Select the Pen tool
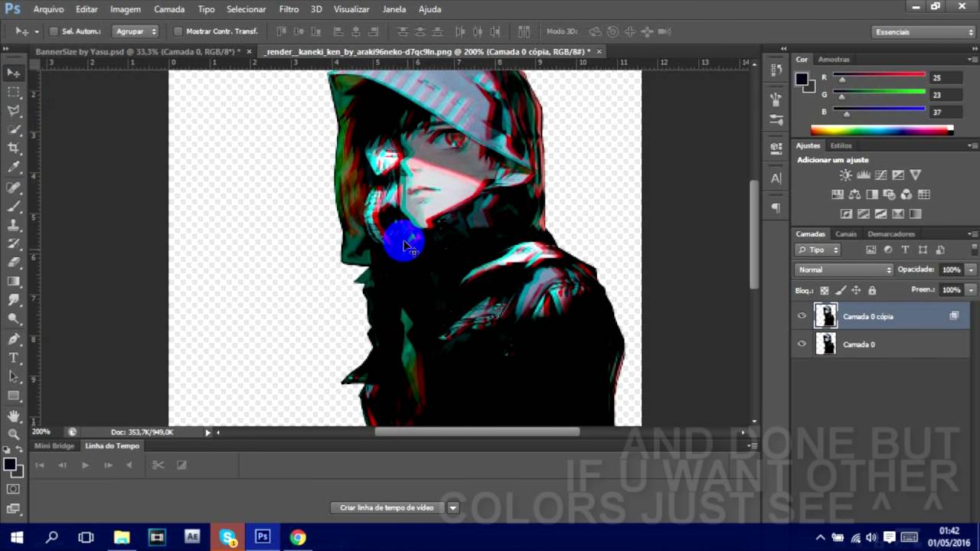980x551 pixels. click(x=14, y=339)
